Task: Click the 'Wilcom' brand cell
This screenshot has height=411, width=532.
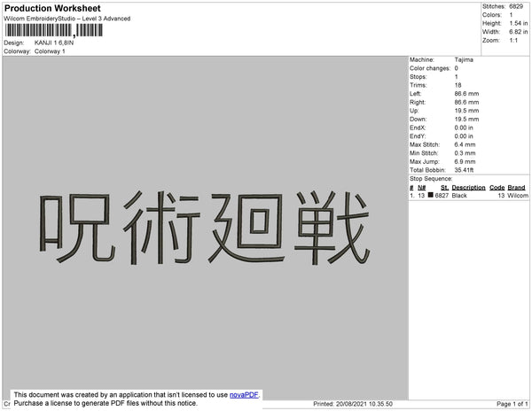Action: pyautogui.click(x=518, y=196)
